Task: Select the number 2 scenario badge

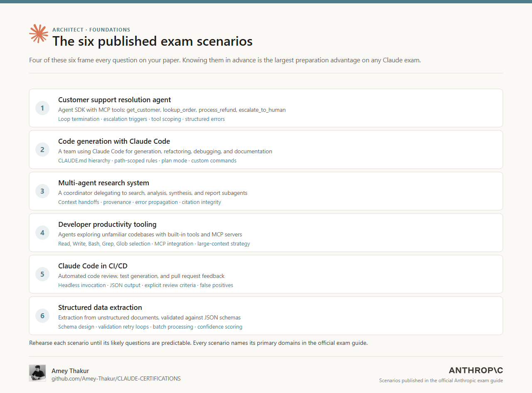Action: [x=42, y=150]
